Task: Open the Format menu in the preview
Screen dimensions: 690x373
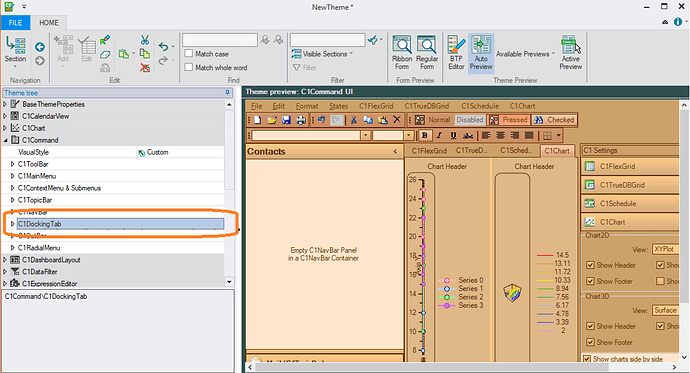Action: (x=307, y=106)
